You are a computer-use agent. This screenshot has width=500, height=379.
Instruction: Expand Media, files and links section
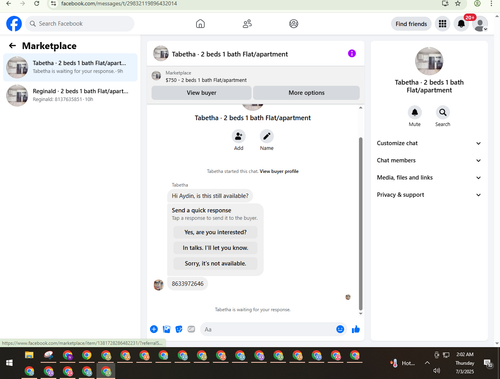(429, 178)
